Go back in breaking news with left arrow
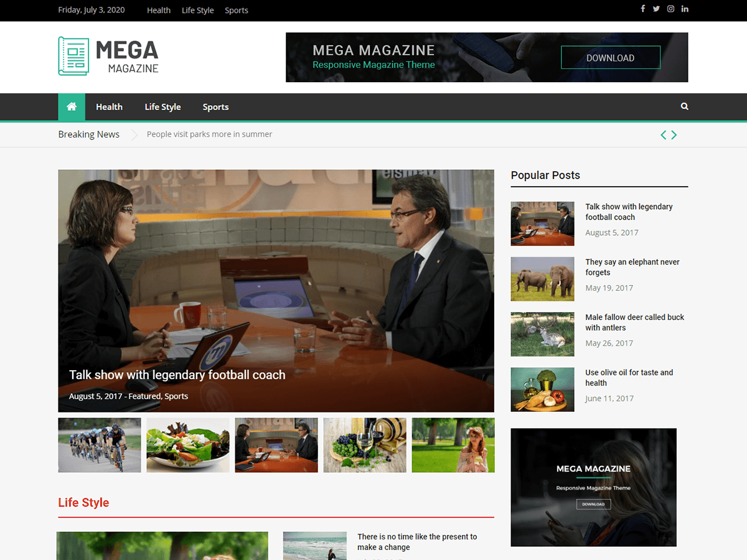This screenshot has height=560, width=747. (663, 134)
